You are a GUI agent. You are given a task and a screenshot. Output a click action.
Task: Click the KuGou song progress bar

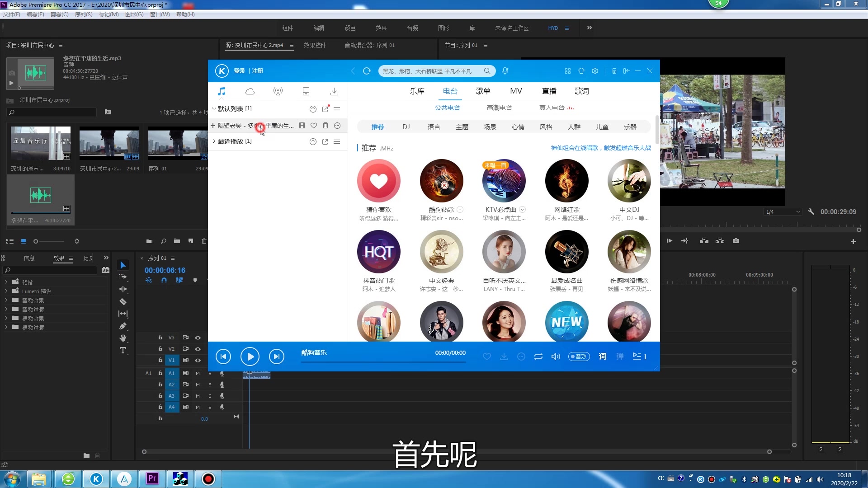[x=383, y=362]
